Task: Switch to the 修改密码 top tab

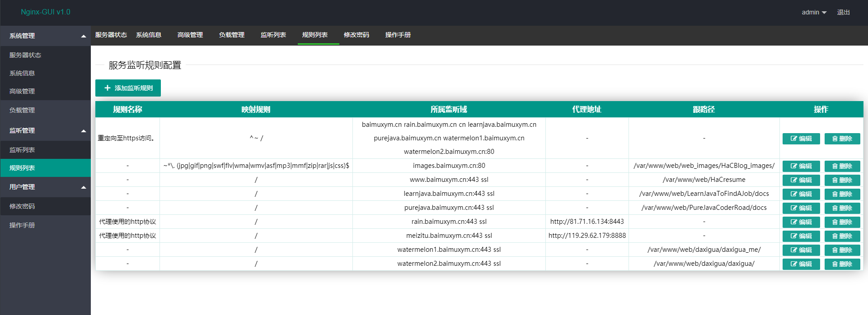Action: (x=357, y=35)
